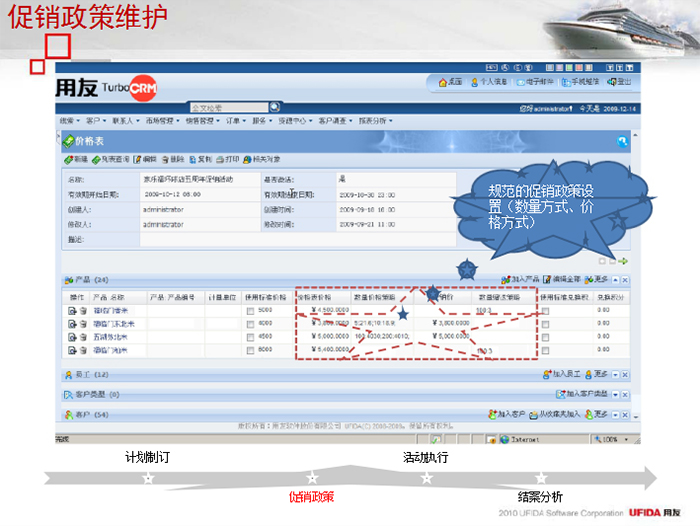Open the 联系人 dropdown menu
700x526 pixels.
pyautogui.click(x=126, y=121)
